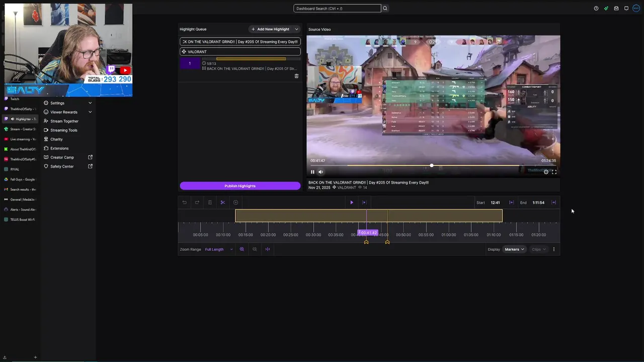The height and width of the screenshot is (362, 644).
Task: Click the Add New Highlight button
Action: coord(270,29)
